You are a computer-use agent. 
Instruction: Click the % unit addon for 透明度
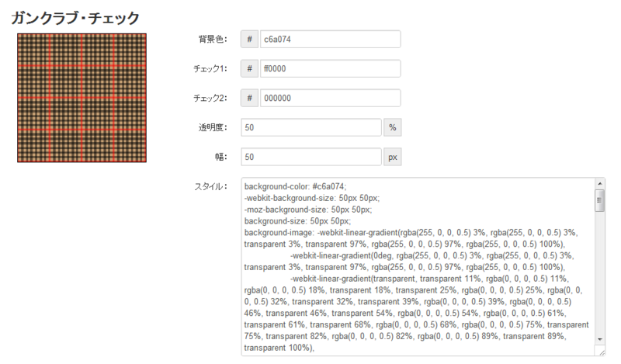click(x=393, y=127)
